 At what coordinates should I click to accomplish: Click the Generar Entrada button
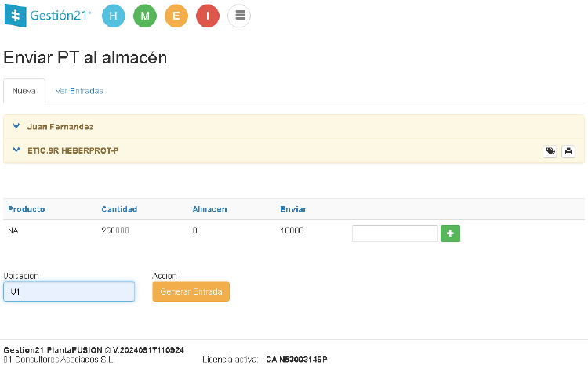point(191,291)
